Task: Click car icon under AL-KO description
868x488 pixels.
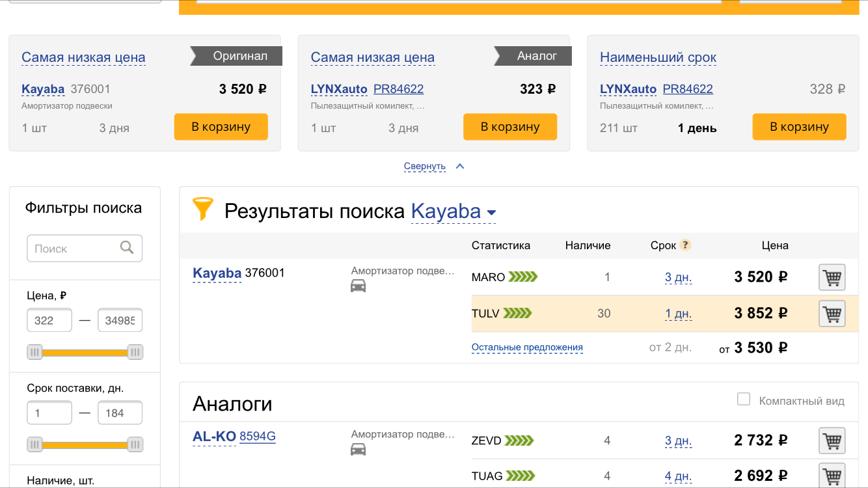Action: click(x=359, y=449)
